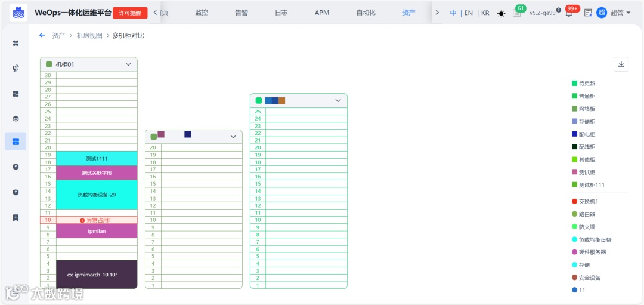Expand the 机柜01 cabinet dropdown
Screen dimensions: 644x305
128,64
